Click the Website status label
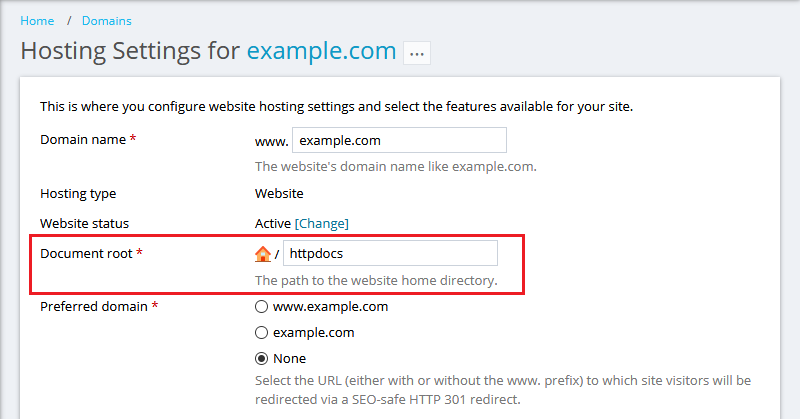 tap(84, 223)
